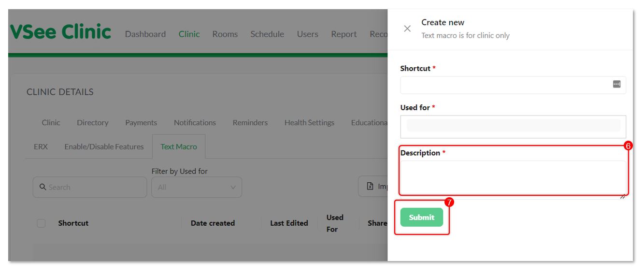Open the Users page

[308, 34]
